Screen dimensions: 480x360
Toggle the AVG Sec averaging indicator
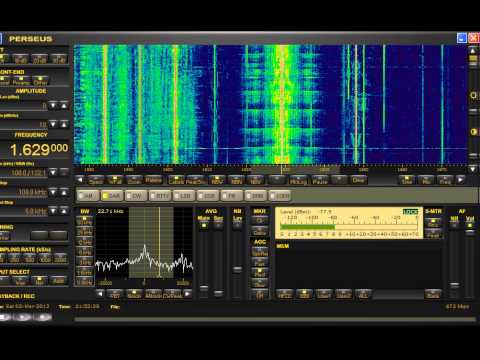pos(218,226)
